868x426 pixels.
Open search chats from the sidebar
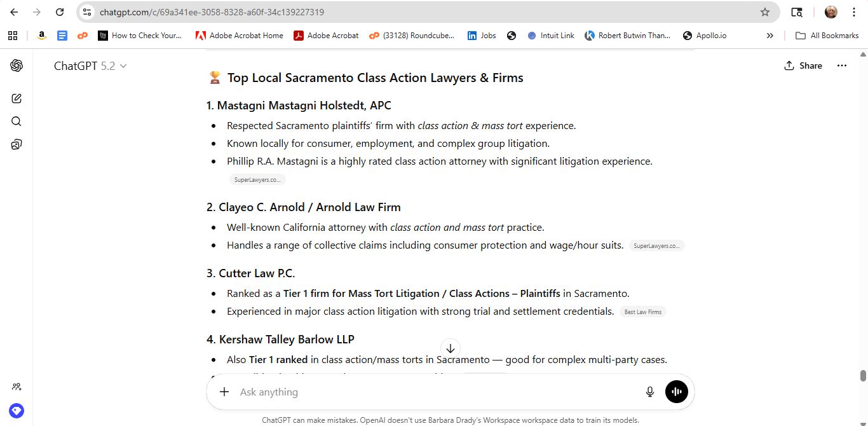[17, 121]
